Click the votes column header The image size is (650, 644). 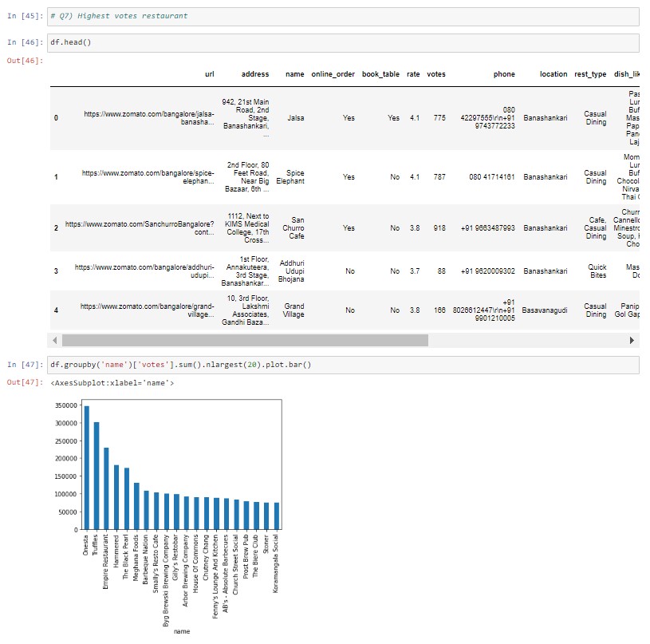click(x=436, y=74)
